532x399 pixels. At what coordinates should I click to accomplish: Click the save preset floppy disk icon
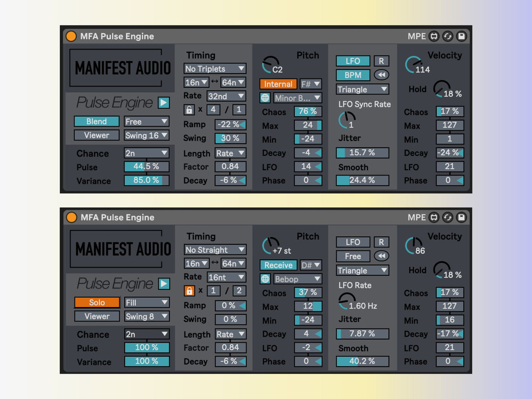(462, 36)
